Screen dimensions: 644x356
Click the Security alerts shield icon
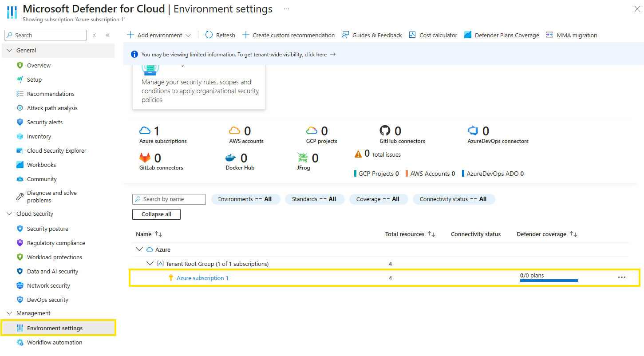point(20,122)
